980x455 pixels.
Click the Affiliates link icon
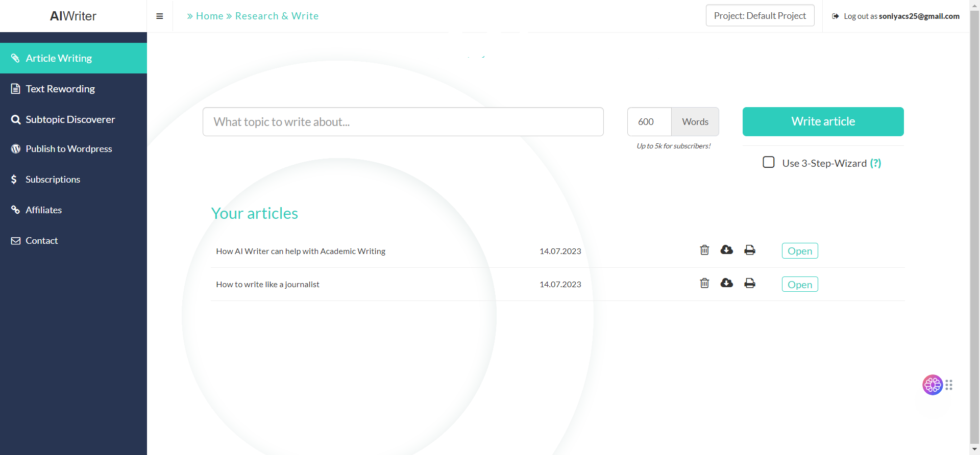[x=16, y=210]
